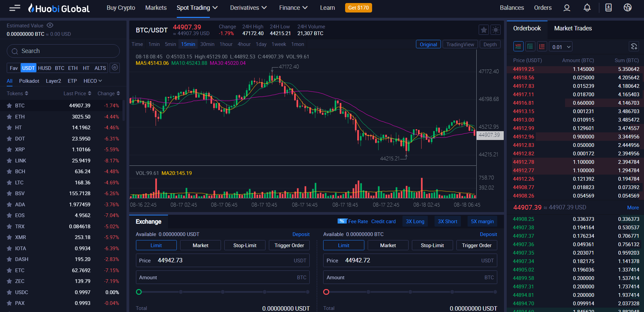Show sell orders only in orderbook
This screenshot has width=644, height=312.
tap(542, 47)
